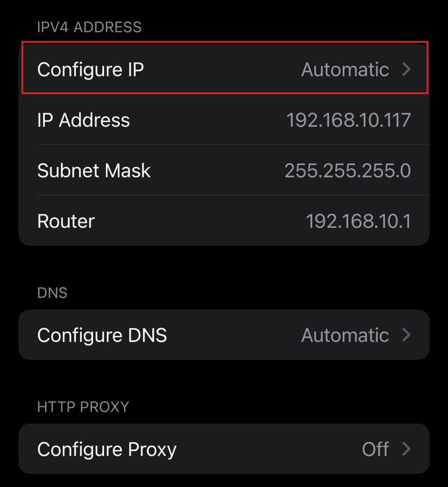This screenshot has height=487, width=448.
Task: Click the Automatic value for Configure DNS
Action: point(345,335)
